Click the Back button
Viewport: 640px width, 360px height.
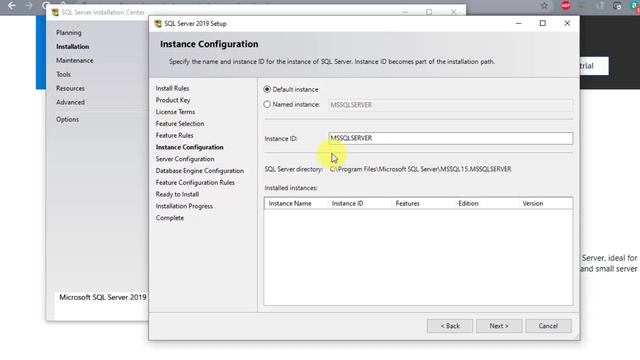coord(450,326)
